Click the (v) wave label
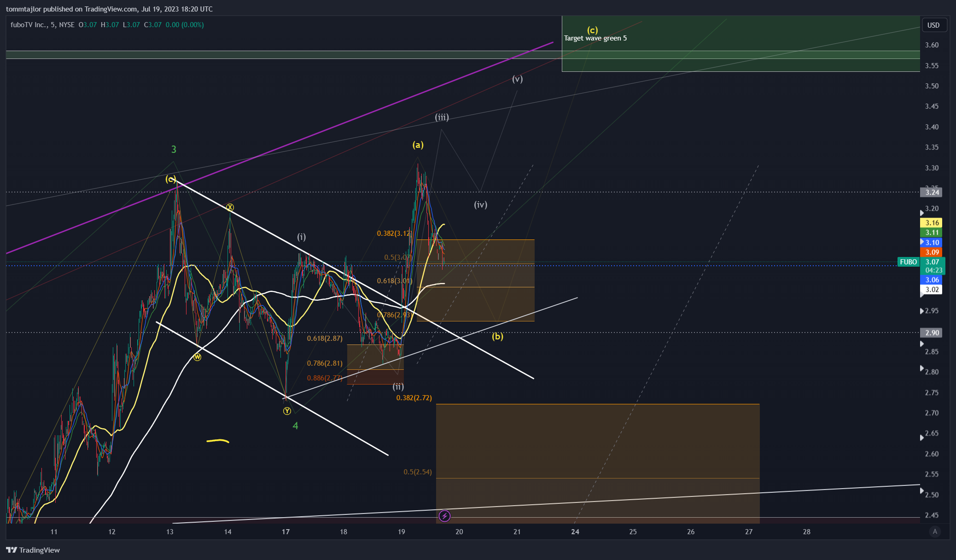 coord(517,79)
